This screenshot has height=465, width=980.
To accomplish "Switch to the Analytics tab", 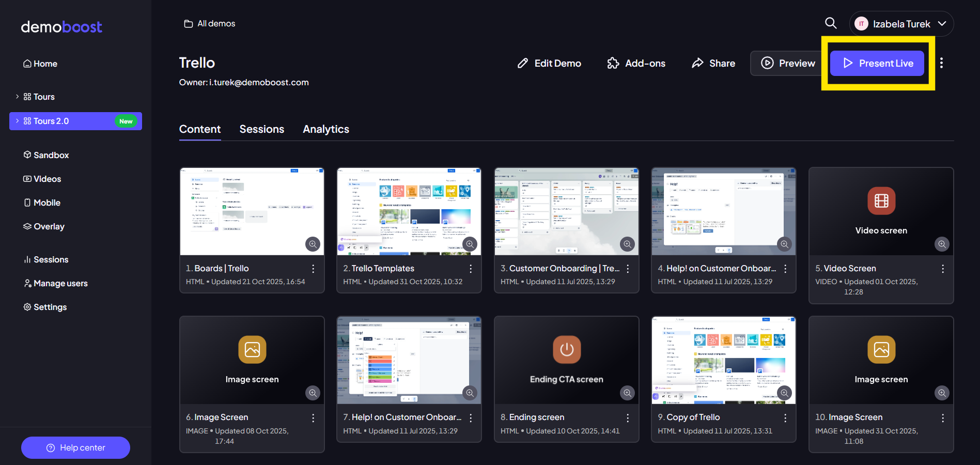I will pos(326,129).
